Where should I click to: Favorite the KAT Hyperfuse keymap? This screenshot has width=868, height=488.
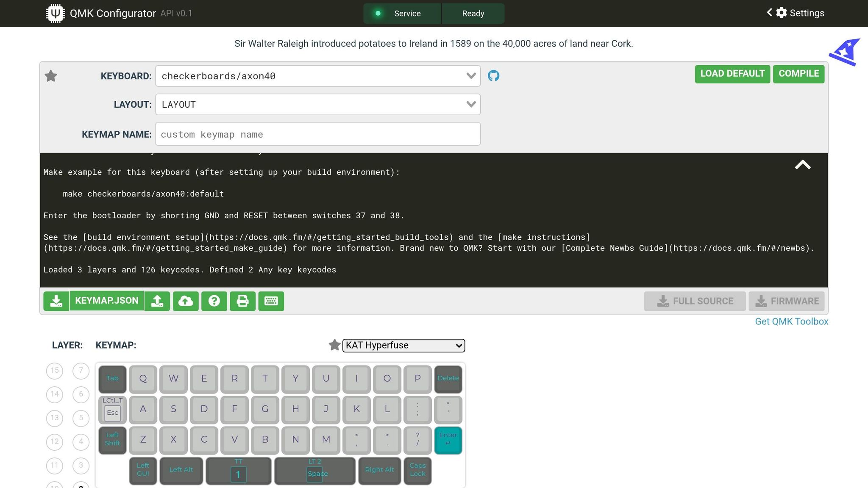[x=334, y=345]
